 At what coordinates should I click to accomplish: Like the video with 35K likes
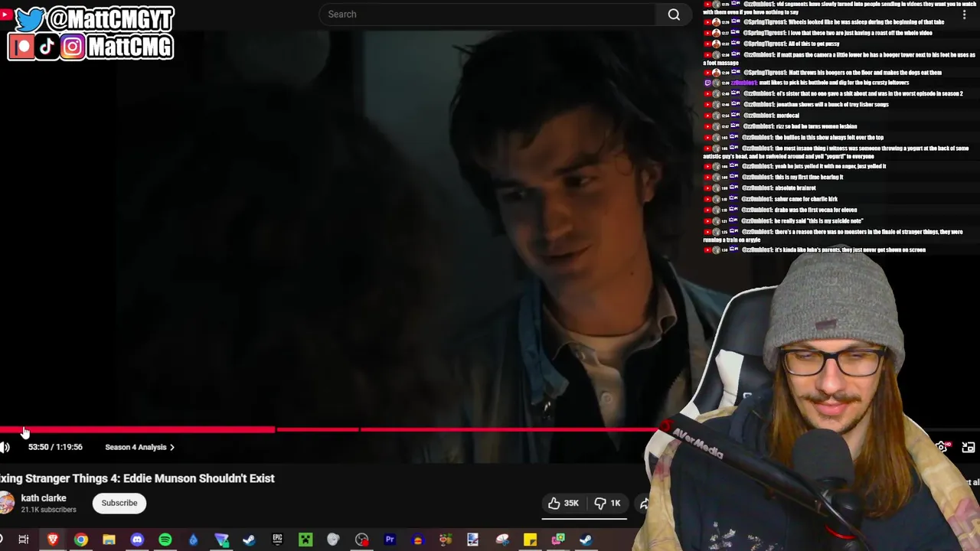(563, 503)
